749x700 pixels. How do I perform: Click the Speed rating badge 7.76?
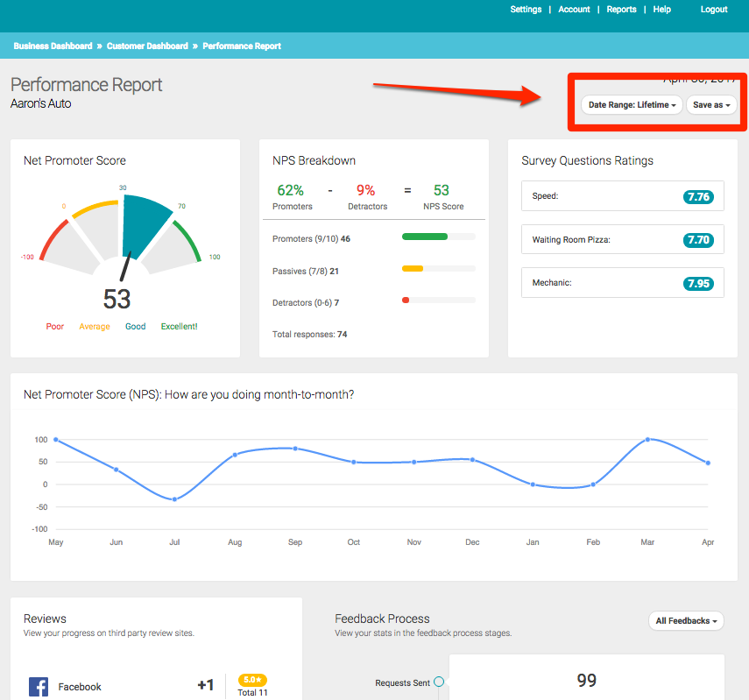pos(698,197)
